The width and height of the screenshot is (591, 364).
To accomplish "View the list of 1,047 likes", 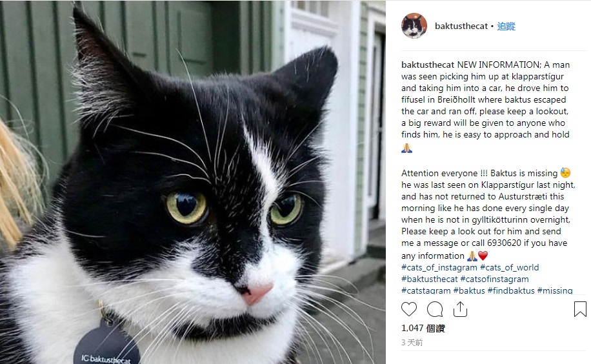I will click(x=423, y=328).
